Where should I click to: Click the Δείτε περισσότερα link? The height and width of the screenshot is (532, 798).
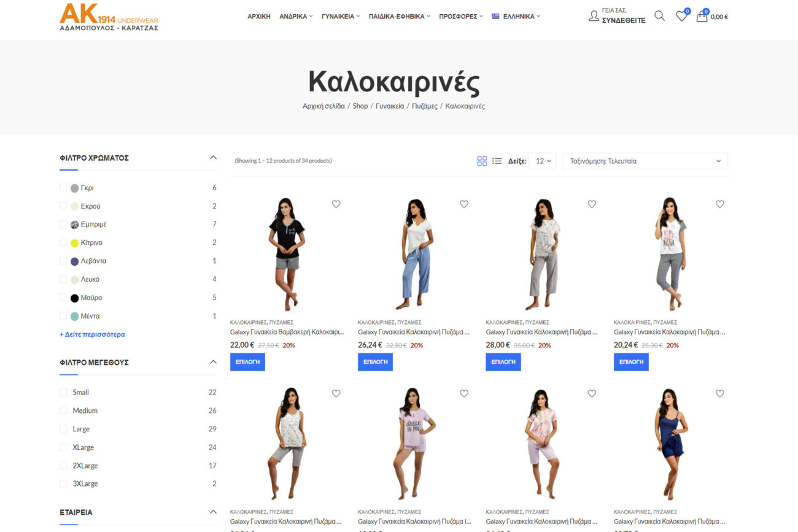point(92,334)
